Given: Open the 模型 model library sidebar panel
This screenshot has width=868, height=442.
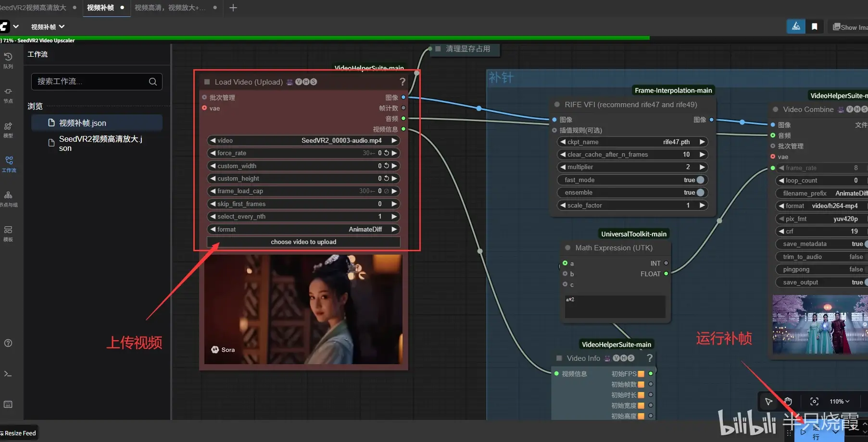Looking at the screenshot, I should pos(8,130).
